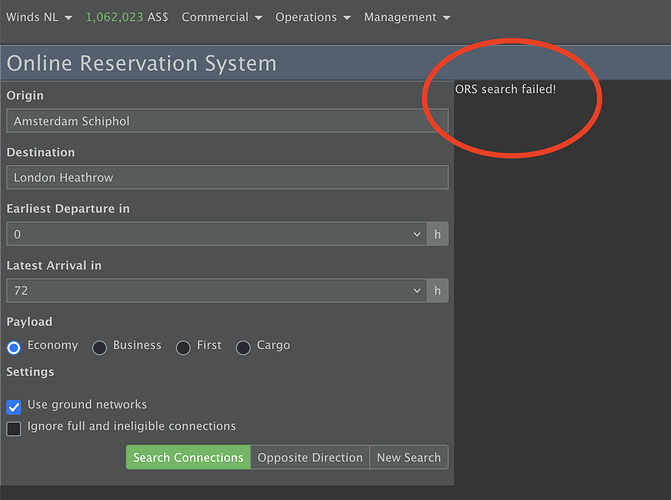671x500 pixels.
Task: Click the ORS search failed message
Action: [x=505, y=90]
